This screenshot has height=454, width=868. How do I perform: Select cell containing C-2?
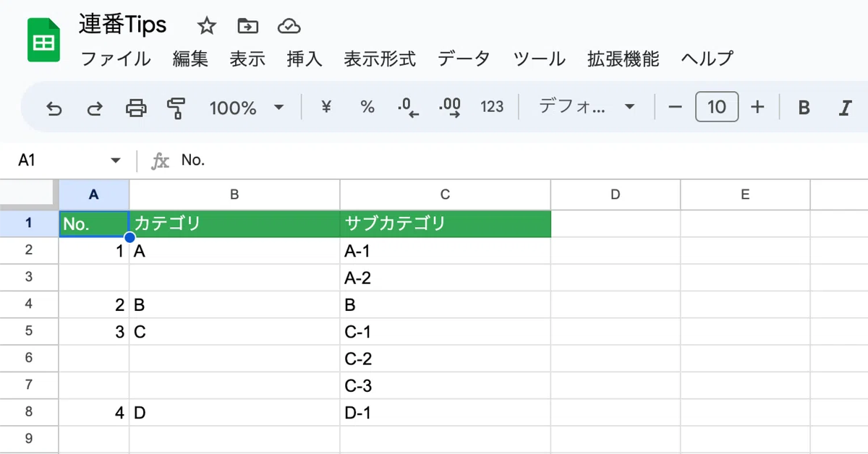tap(446, 359)
